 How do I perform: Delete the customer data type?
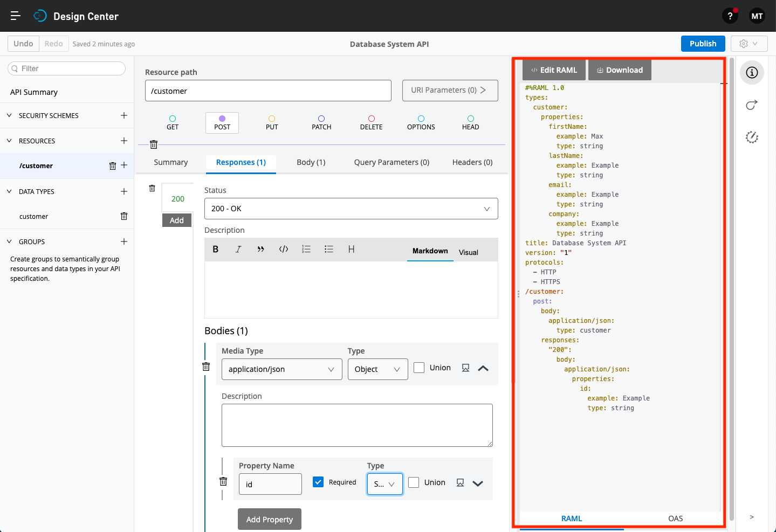pos(124,216)
